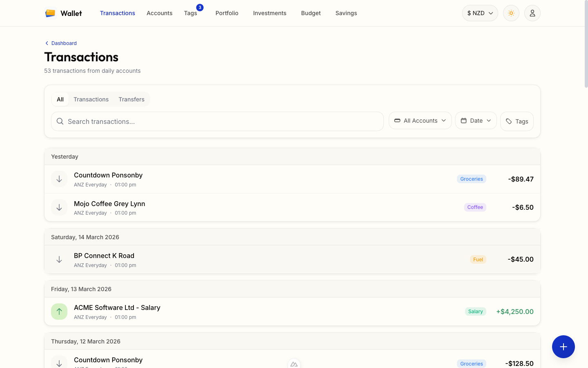
Task: Open the Date filter dropdown
Action: [476, 120]
